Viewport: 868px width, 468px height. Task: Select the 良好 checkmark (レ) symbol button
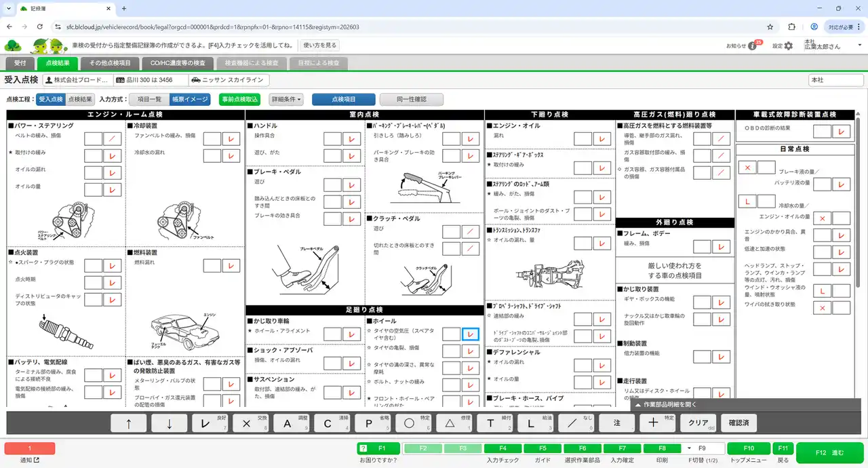pyautogui.click(x=210, y=423)
